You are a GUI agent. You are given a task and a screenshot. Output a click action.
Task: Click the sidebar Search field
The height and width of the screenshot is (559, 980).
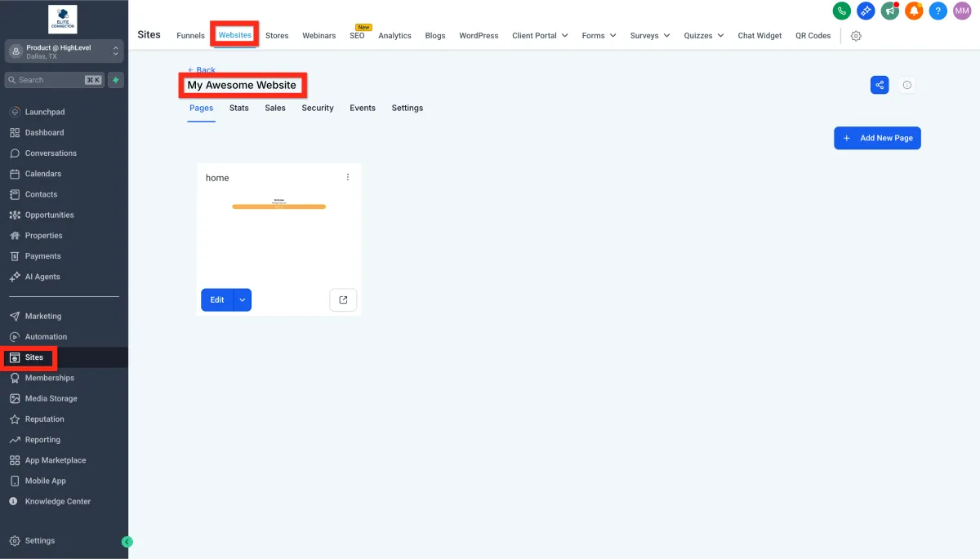pos(54,80)
